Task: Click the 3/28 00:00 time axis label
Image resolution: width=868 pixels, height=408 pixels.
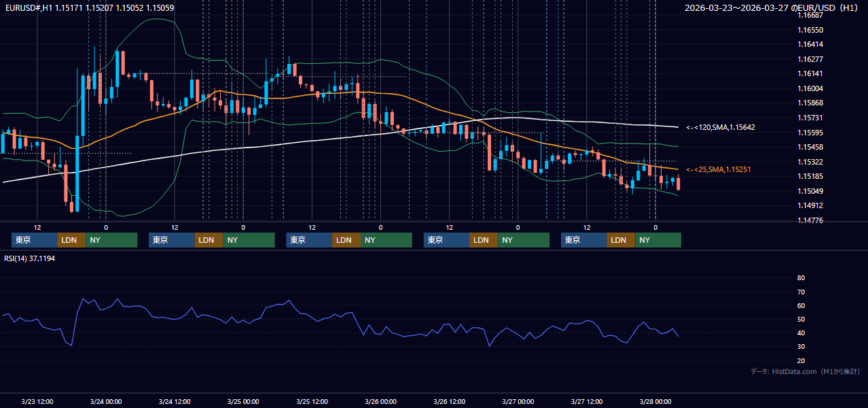Action: 655,401
